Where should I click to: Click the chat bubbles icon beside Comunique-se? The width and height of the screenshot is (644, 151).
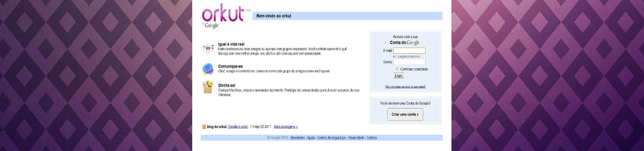pos(208,69)
